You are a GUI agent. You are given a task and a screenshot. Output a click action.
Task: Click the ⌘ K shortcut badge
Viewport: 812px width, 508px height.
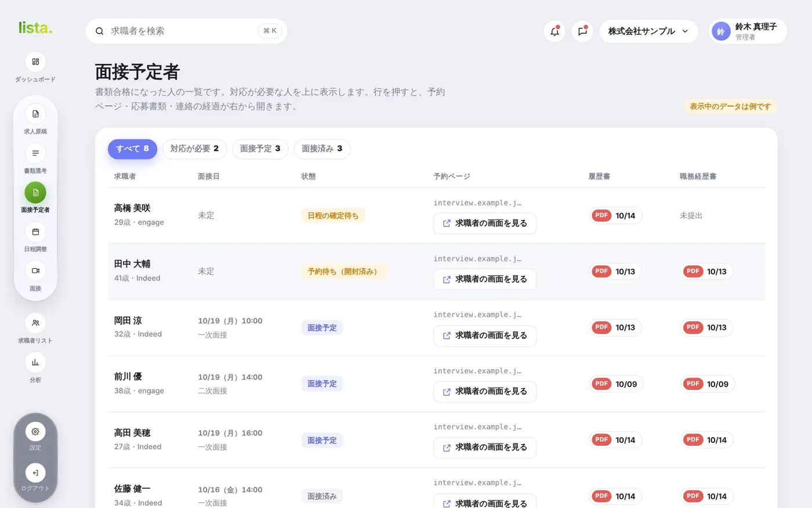[x=270, y=31]
